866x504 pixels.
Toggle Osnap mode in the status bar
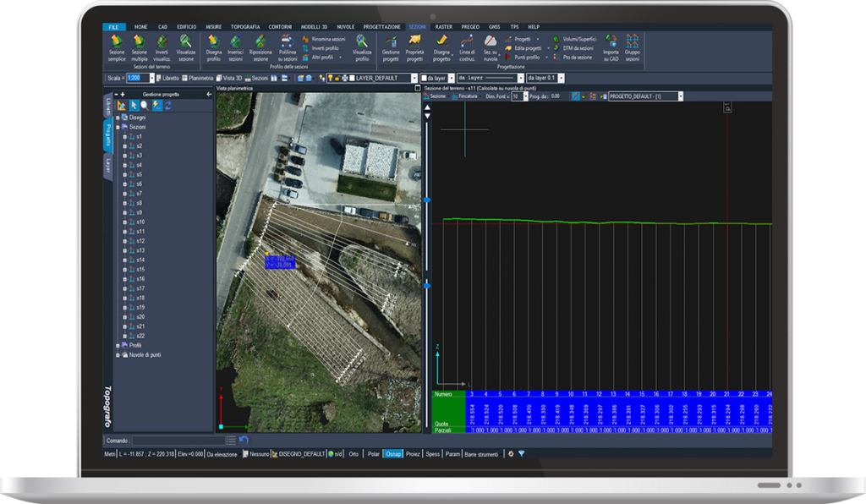(x=394, y=454)
